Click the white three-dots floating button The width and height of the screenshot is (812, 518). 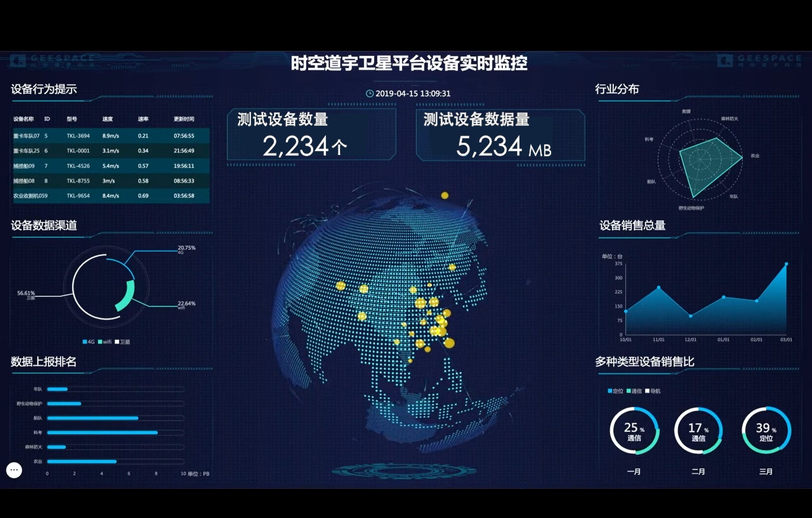tap(14, 470)
